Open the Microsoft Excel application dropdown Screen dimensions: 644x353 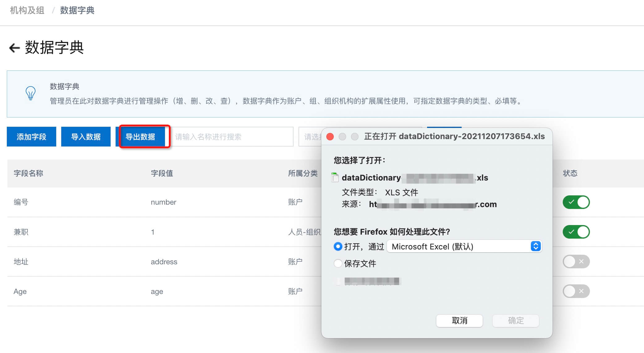(464, 246)
